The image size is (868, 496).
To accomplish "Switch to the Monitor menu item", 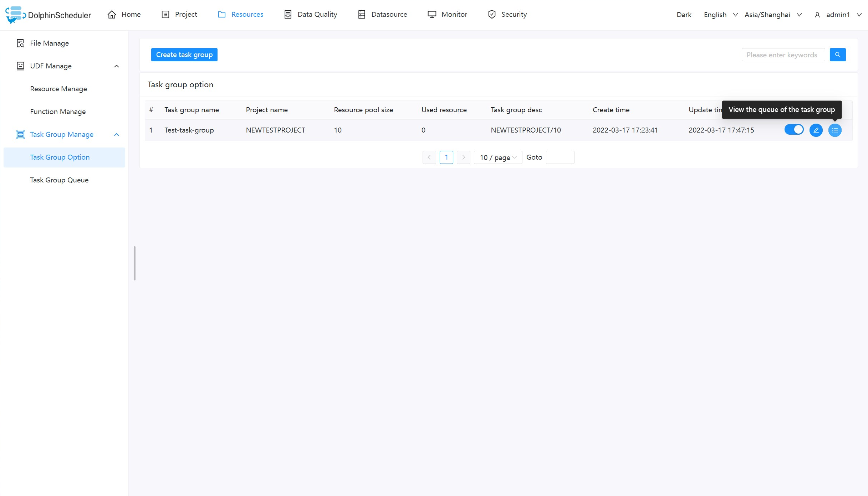I will click(432, 14).
